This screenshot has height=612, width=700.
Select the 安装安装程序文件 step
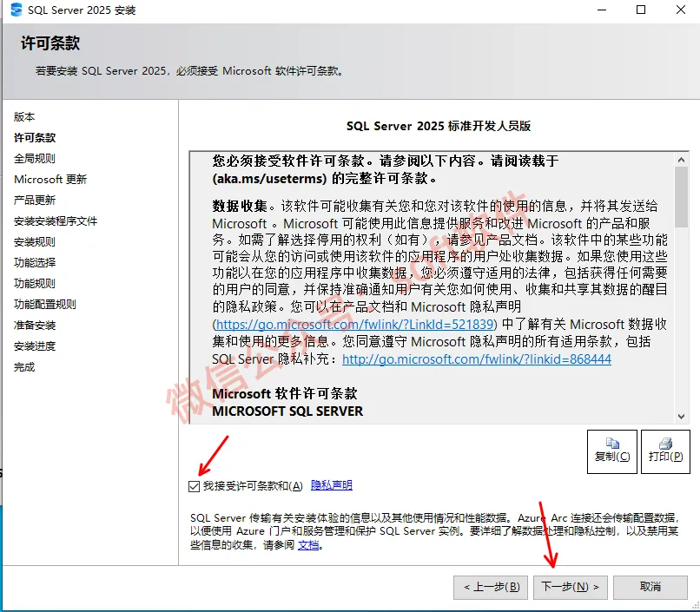[x=56, y=221]
